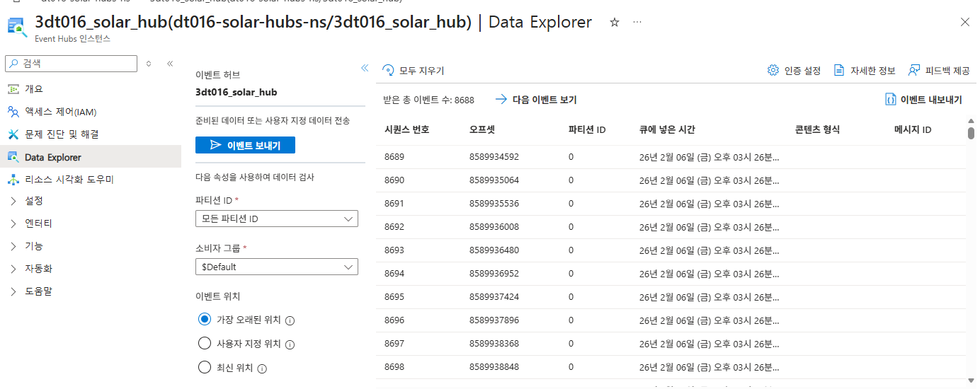Viewport: 980px width, 389px height.
Task: Click info icon next to 가장 오래된 위치
Action: point(290,320)
